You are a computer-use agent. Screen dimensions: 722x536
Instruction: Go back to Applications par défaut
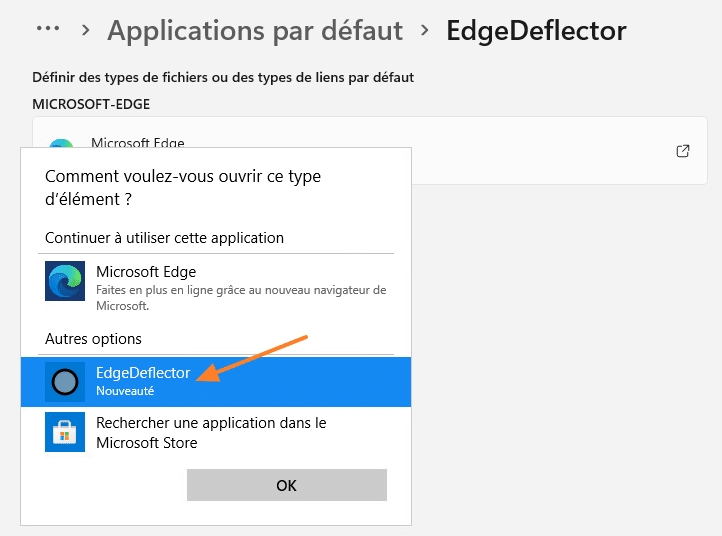tap(255, 30)
